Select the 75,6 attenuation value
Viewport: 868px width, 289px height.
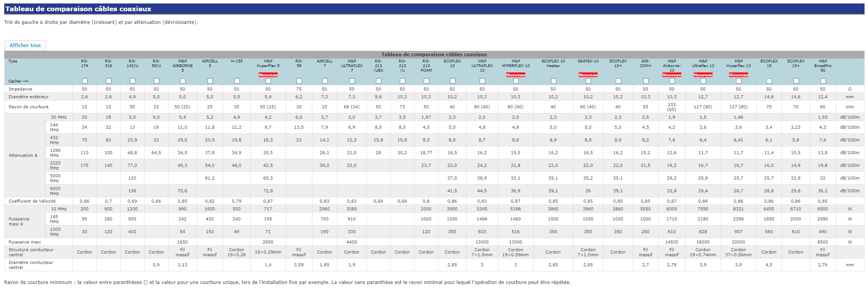coord(182,191)
